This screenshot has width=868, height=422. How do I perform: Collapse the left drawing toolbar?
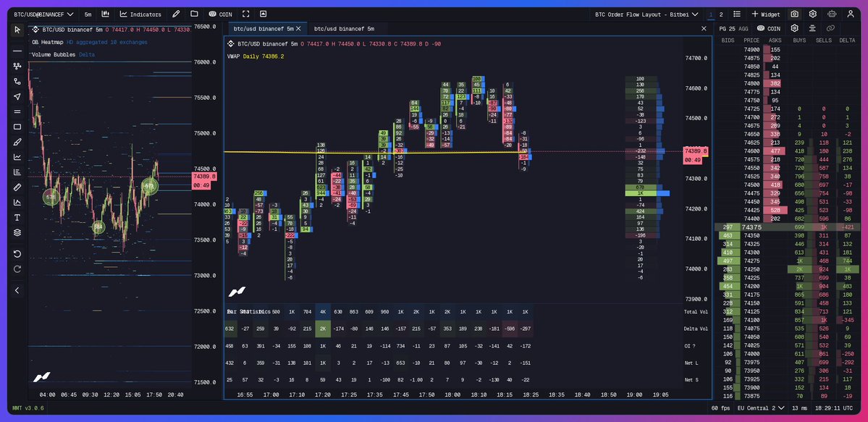[17, 290]
